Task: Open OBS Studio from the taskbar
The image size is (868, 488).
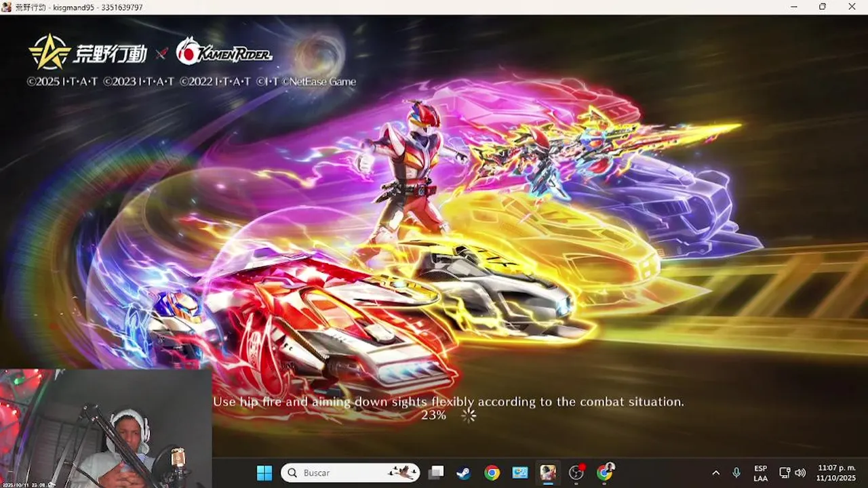Action: click(576, 472)
